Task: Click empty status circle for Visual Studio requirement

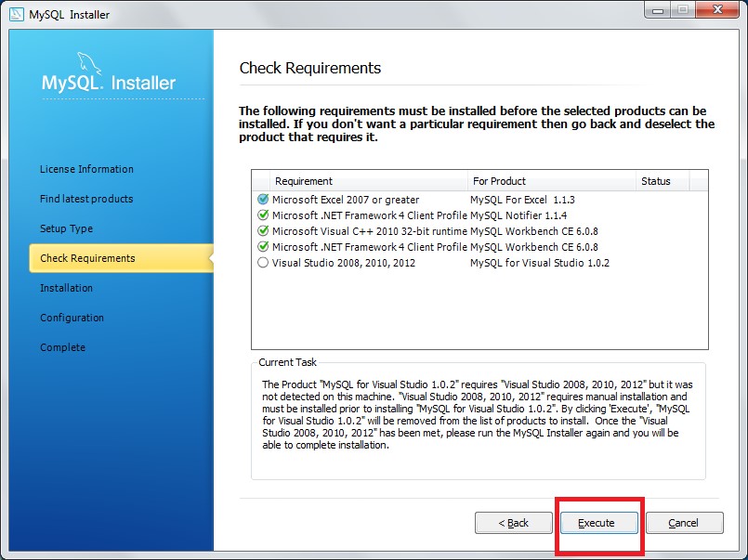Action: click(262, 263)
